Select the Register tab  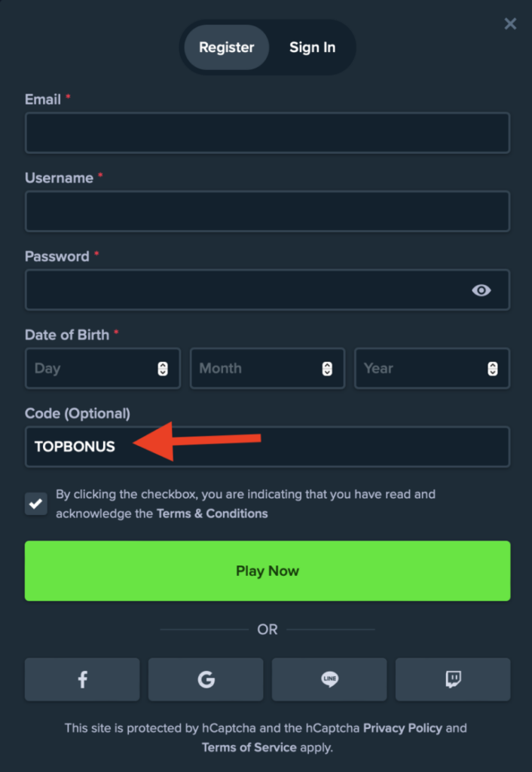(226, 47)
